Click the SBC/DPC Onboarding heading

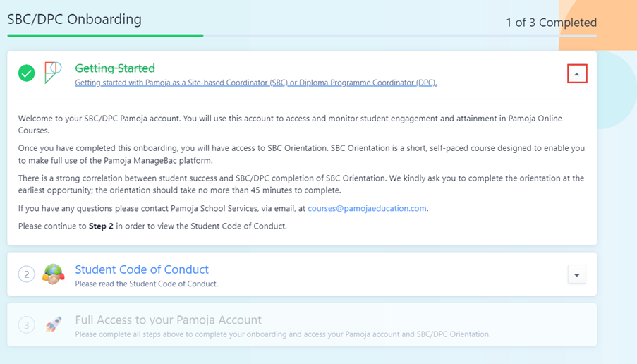[x=74, y=20]
